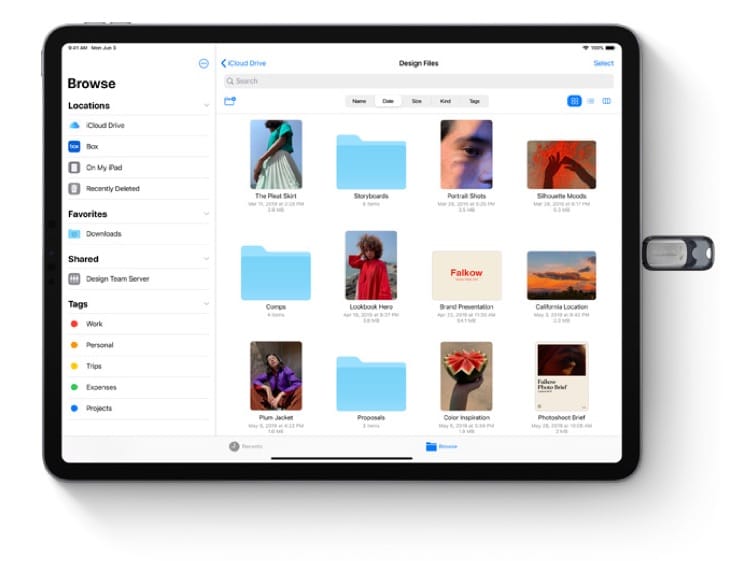
Task: Sort files by Kind
Action: [445, 101]
